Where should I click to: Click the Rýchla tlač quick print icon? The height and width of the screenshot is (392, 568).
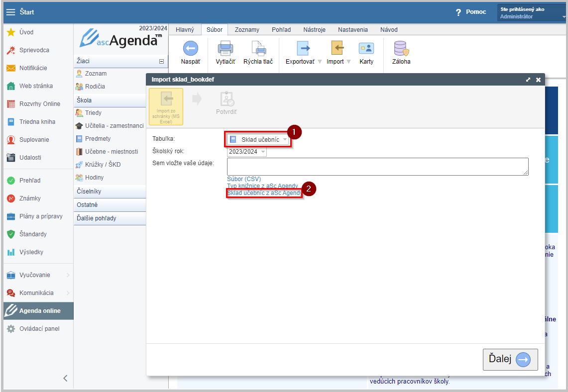click(x=259, y=48)
